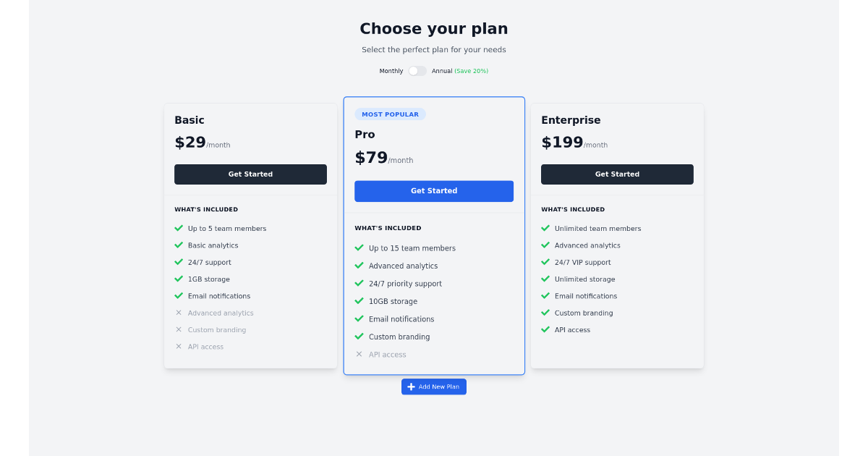The width and height of the screenshot is (868, 456).
Task: Click the checkmark beside 'Up to 5 team members'
Action: click(179, 228)
